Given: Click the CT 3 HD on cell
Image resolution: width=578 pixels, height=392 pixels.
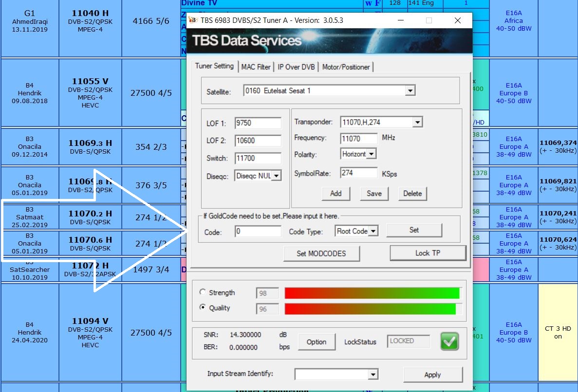Looking at the screenshot, I should point(558,332).
